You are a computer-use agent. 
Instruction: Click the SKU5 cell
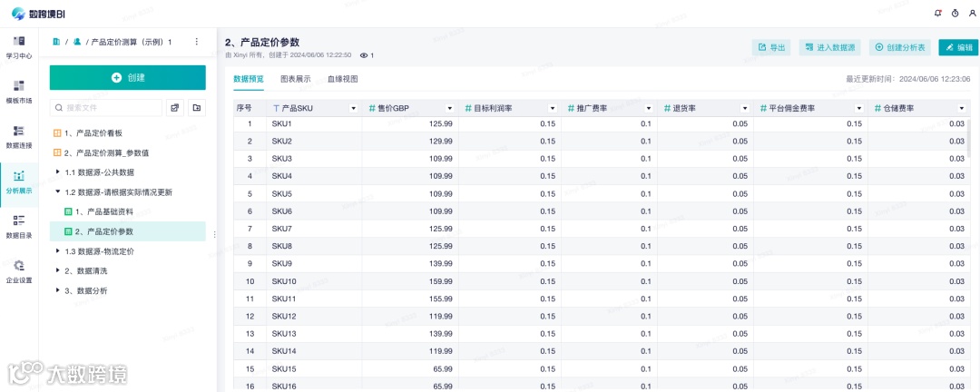pyautogui.click(x=314, y=194)
